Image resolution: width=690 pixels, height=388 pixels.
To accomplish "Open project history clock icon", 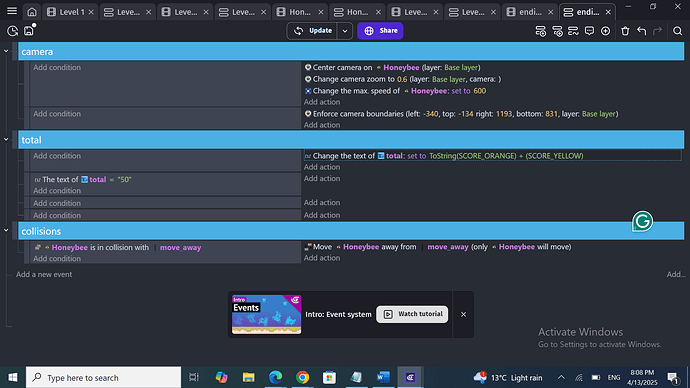I will pos(12,31).
